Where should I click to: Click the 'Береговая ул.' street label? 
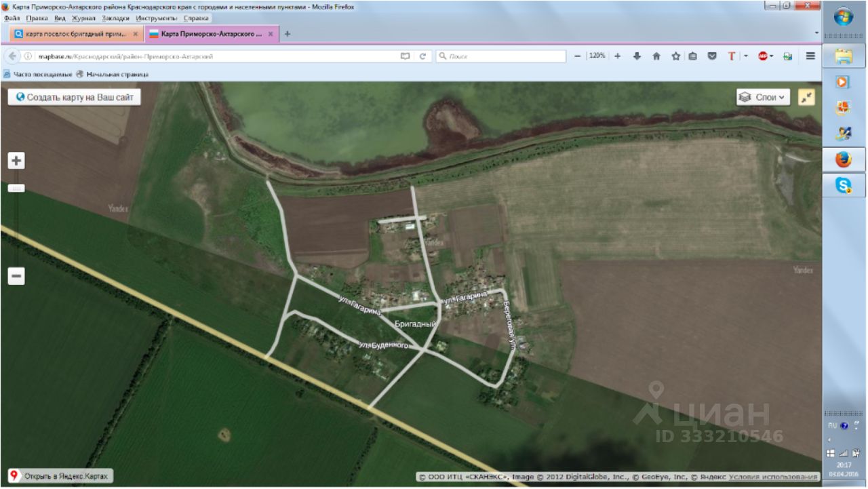pyautogui.click(x=509, y=324)
